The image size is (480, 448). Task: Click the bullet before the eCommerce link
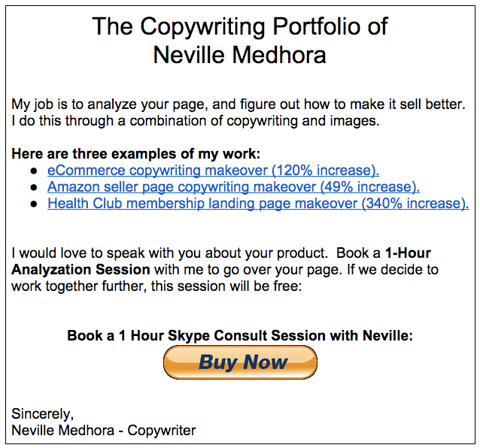[x=34, y=171]
